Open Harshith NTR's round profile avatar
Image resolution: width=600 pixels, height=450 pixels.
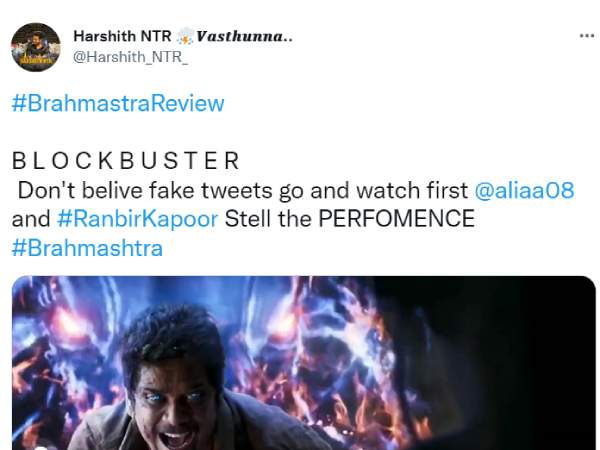coord(36,47)
